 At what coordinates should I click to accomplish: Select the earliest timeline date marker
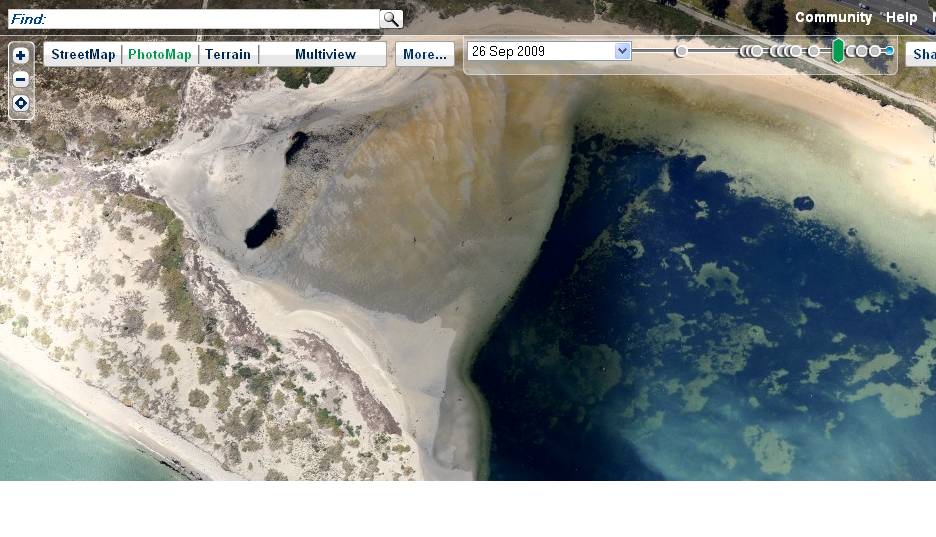(x=681, y=51)
